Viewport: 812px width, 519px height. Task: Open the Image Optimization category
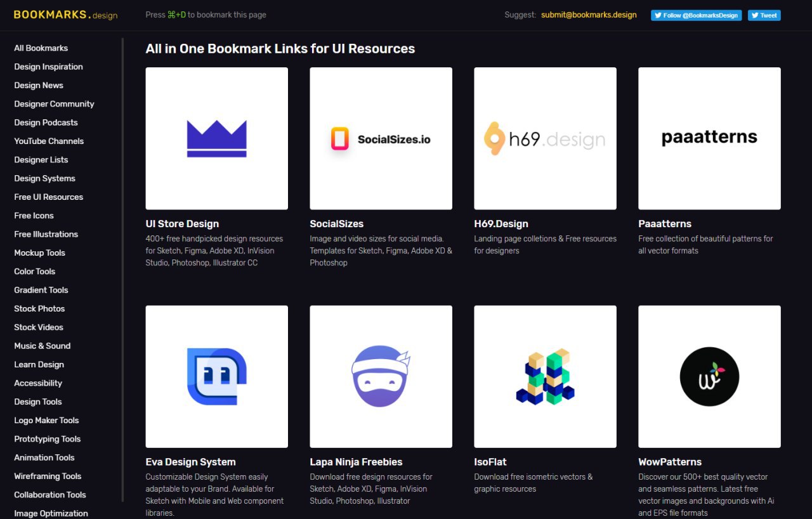coord(51,513)
